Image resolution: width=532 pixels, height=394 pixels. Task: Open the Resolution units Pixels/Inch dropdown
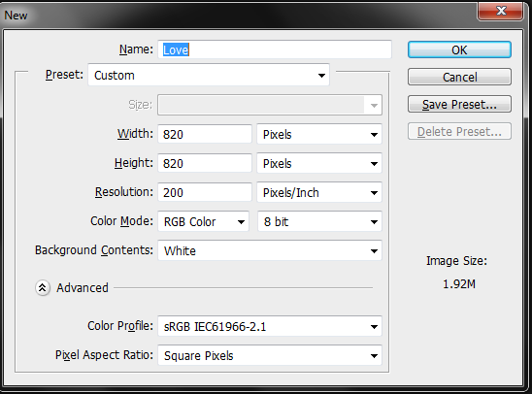(x=319, y=192)
